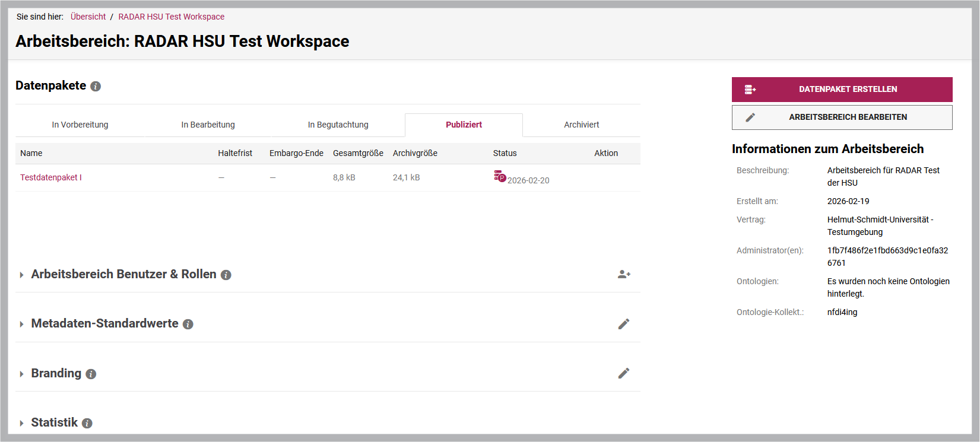
Task: Open the Testdatenpaket I link
Action: click(x=51, y=177)
